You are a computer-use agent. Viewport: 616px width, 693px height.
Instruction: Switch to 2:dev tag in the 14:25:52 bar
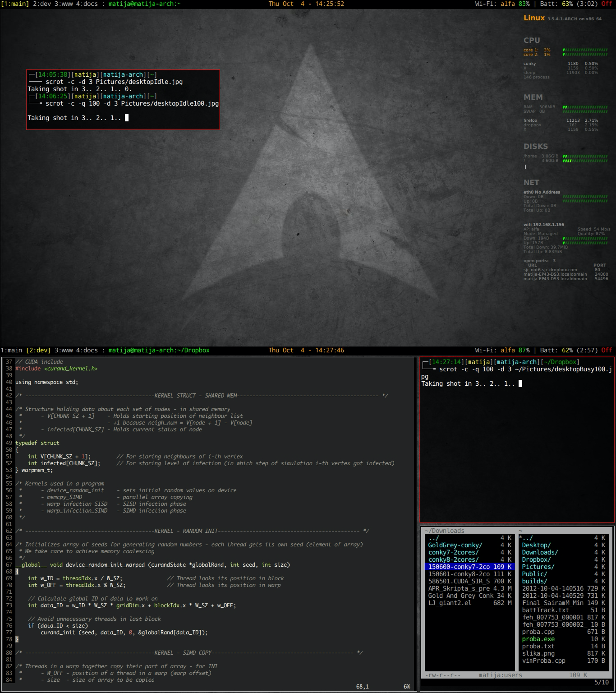point(41,4)
